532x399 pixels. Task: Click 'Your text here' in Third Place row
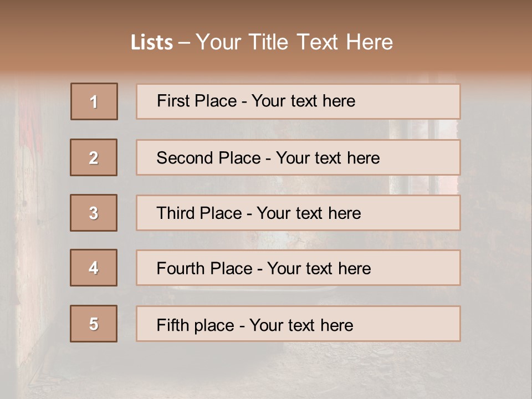click(309, 213)
